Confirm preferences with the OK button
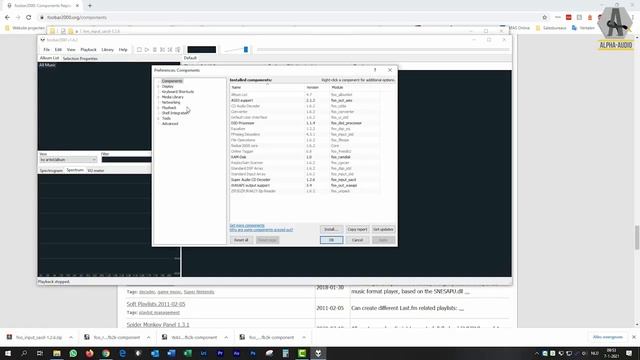The image size is (640, 360). pos(331,240)
